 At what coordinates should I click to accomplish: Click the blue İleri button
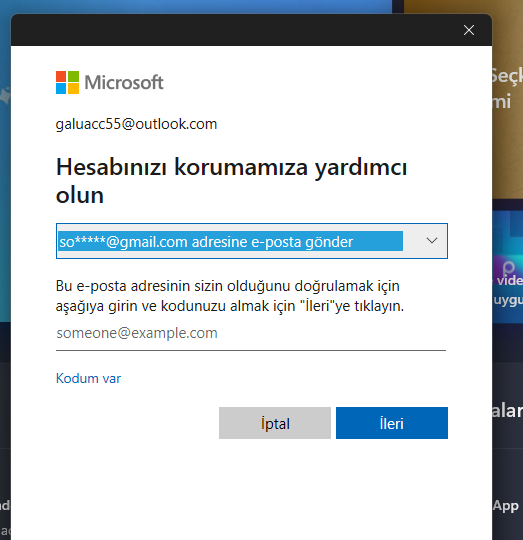tap(392, 423)
